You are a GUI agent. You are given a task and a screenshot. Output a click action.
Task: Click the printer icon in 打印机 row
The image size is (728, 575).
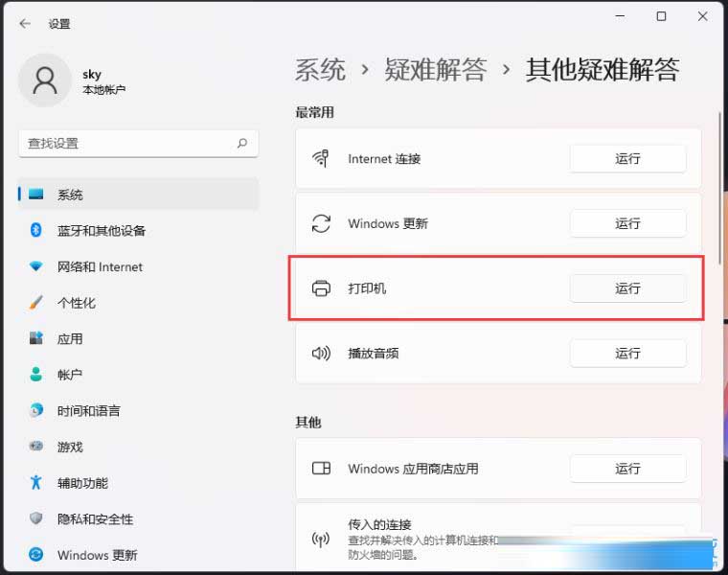pyautogui.click(x=322, y=288)
